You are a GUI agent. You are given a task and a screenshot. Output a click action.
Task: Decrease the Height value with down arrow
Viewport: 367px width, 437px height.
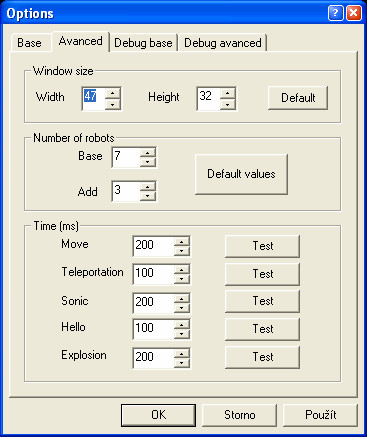click(x=228, y=104)
